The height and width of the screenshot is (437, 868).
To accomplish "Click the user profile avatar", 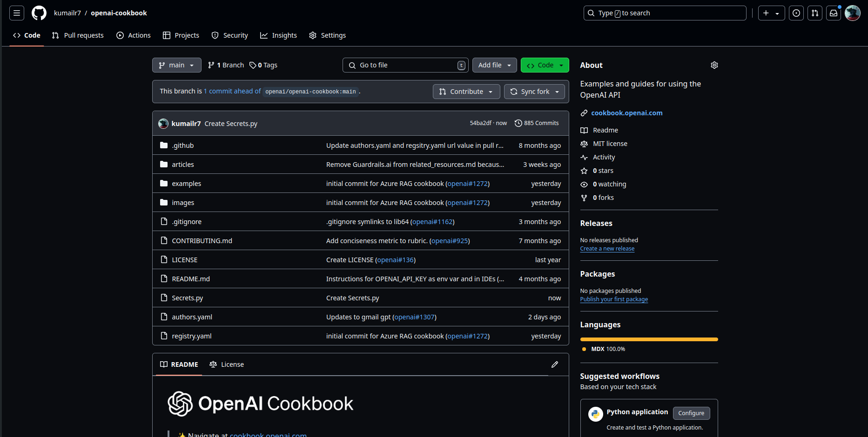I will (852, 13).
